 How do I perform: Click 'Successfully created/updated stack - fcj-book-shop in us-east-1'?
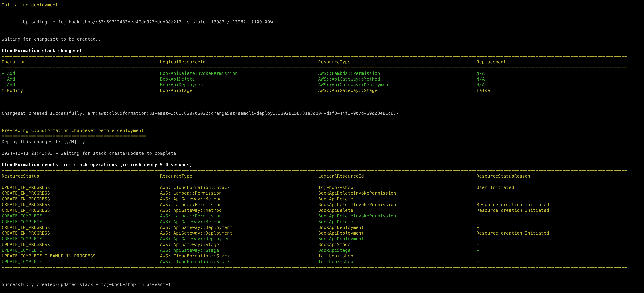pos(86,285)
